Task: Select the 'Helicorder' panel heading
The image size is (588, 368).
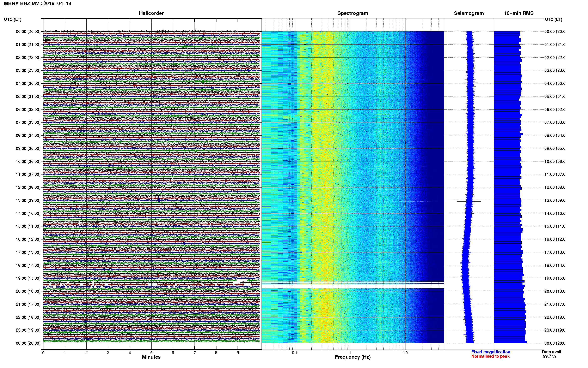Action: tap(151, 13)
